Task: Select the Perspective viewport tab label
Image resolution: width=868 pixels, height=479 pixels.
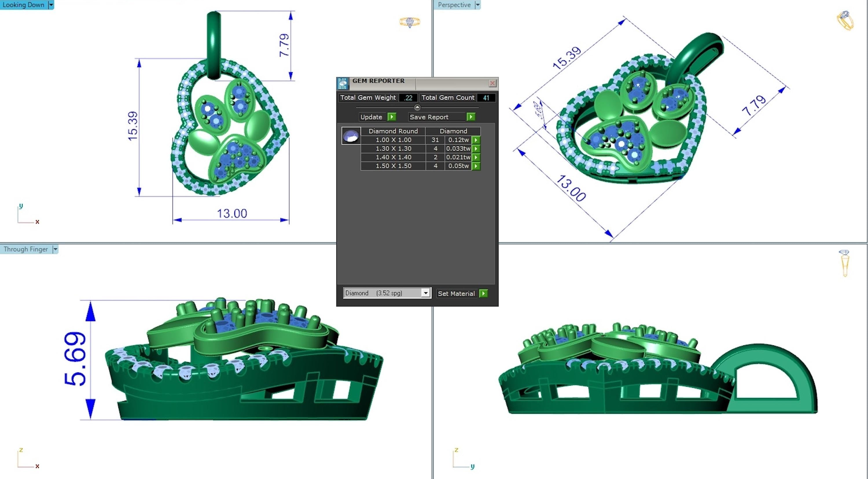Action: [x=454, y=5]
